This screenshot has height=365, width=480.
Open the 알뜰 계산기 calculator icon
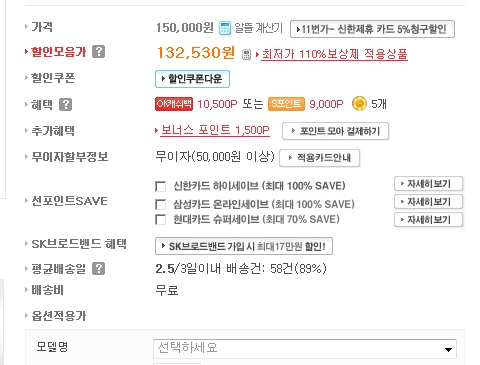tap(225, 28)
